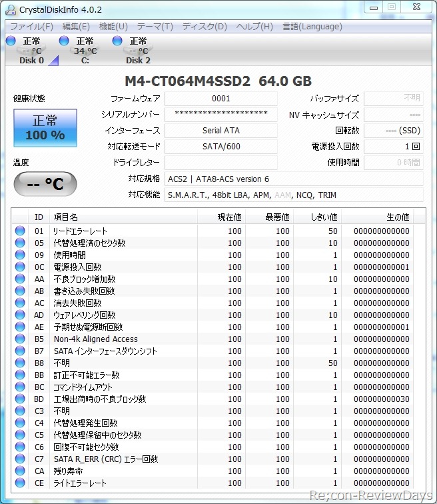
Task: Click status icon of row BB 訂正不可能エラー数
Action: tap(20, 375)
